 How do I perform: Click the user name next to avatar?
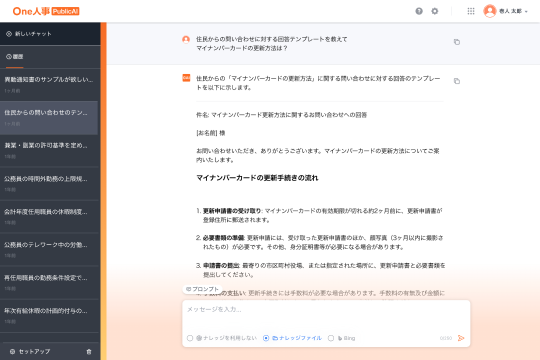(x=510, y=11)
